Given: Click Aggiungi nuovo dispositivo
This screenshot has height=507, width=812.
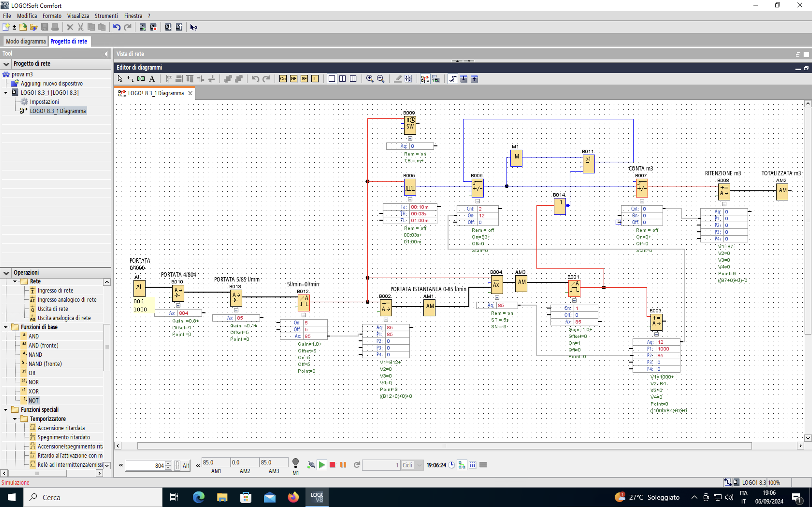Looking at the screenshot, I should point(51,84).
